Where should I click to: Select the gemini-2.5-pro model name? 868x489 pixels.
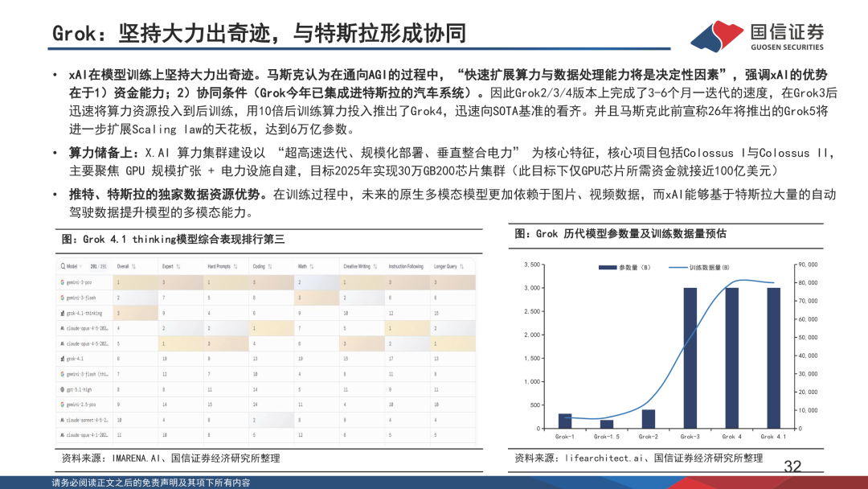pyautogui.click(x=80, y=405)
